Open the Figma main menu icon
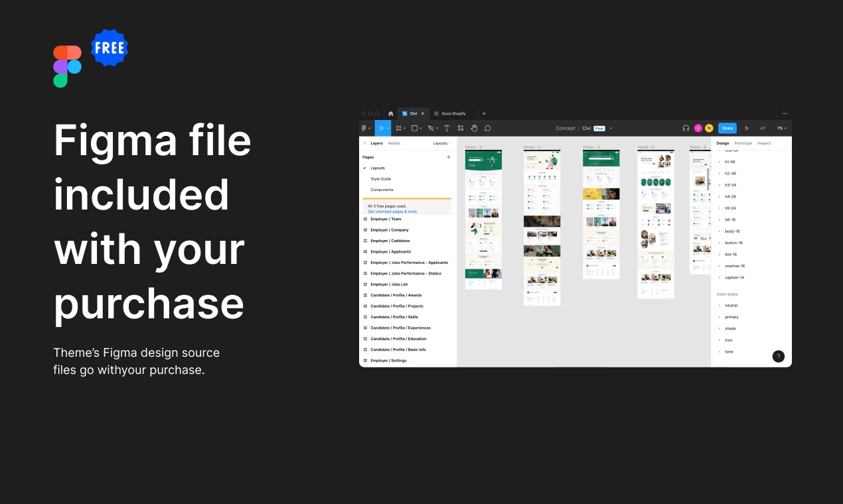The image size is (843, 504). pyautogui.click(x=364, y=128)
